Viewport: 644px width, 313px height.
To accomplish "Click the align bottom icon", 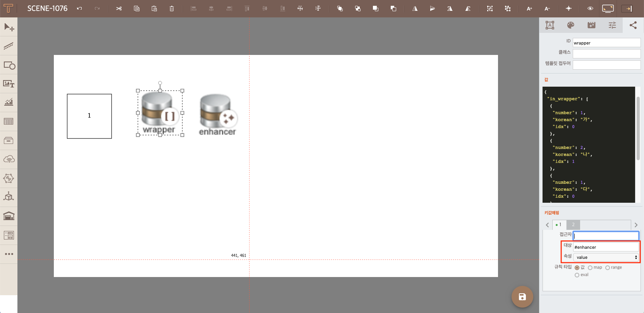I will click(x=283, y=9).
